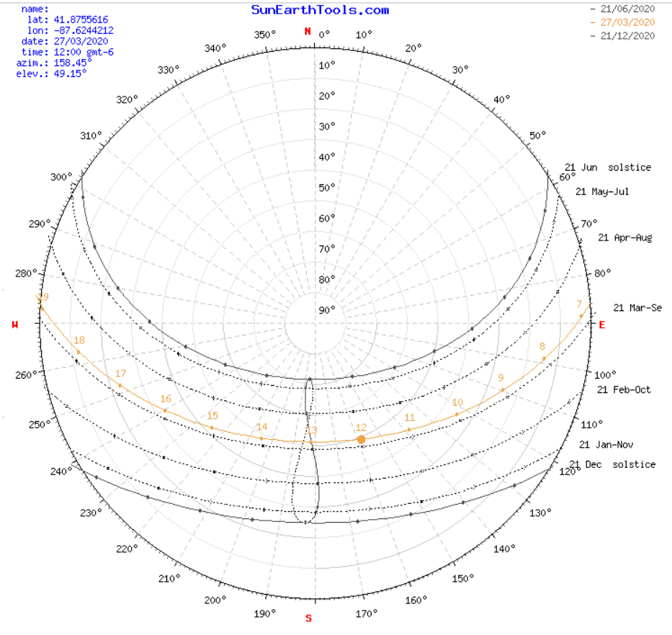Screen dimensions: 672x635
Task: Click hour 18 label on the orange path
Action: point(79,341)
